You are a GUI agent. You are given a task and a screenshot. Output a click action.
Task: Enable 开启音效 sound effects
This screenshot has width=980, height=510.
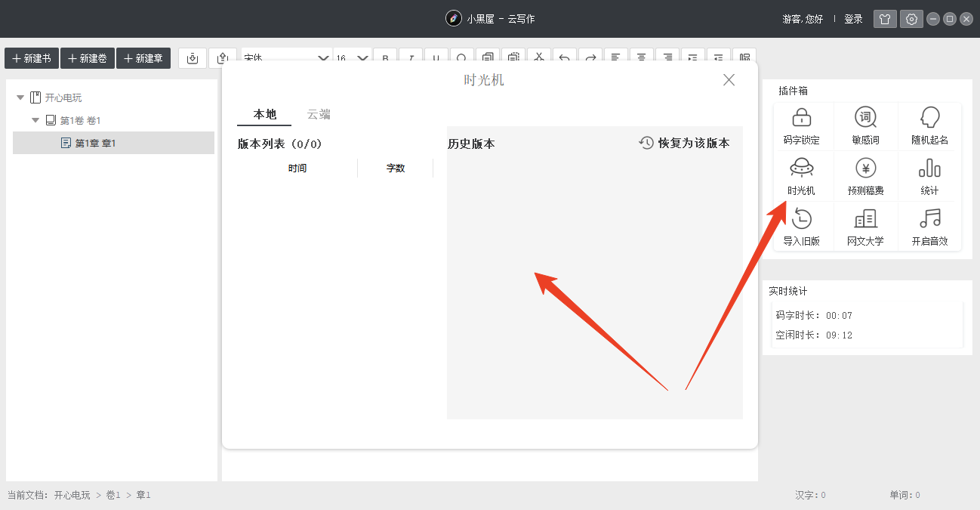929,226
